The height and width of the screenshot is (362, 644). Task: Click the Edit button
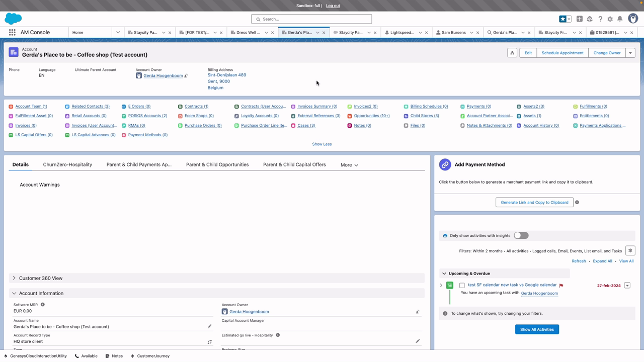click(x=528, y=53)
